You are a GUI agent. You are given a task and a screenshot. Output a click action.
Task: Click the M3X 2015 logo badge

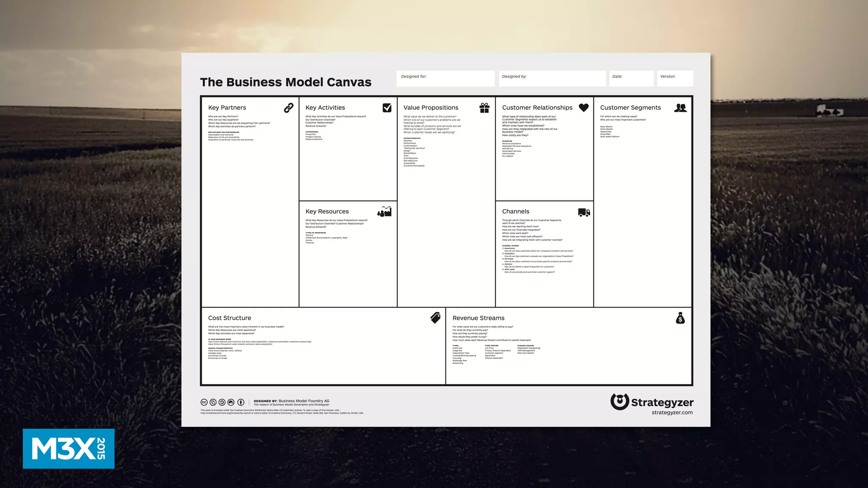point(69,449)
